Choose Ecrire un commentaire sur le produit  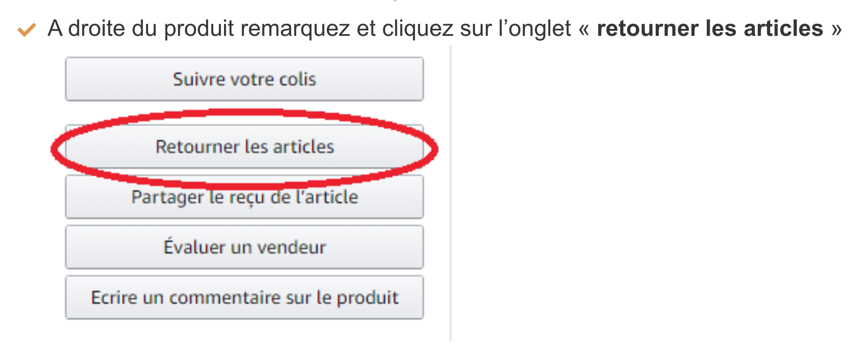(244, 298)
